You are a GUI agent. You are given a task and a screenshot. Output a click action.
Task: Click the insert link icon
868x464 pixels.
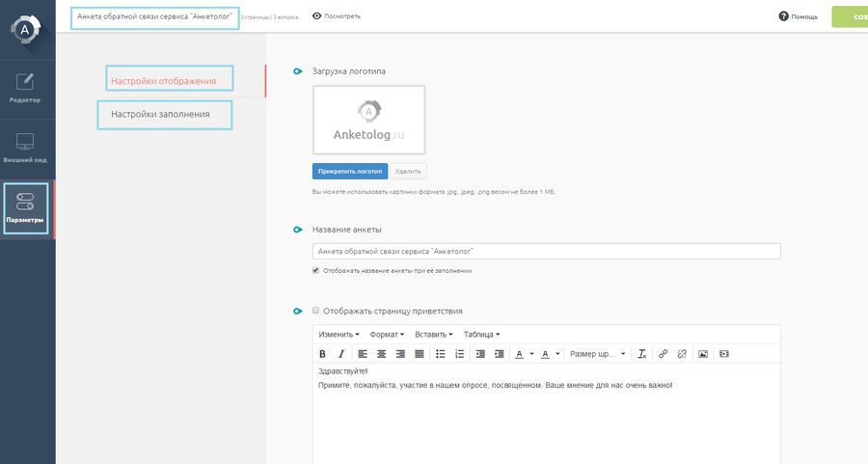663,354
